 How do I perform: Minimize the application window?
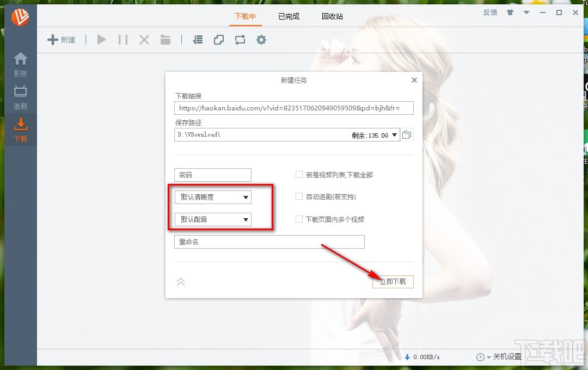[543, 13]
